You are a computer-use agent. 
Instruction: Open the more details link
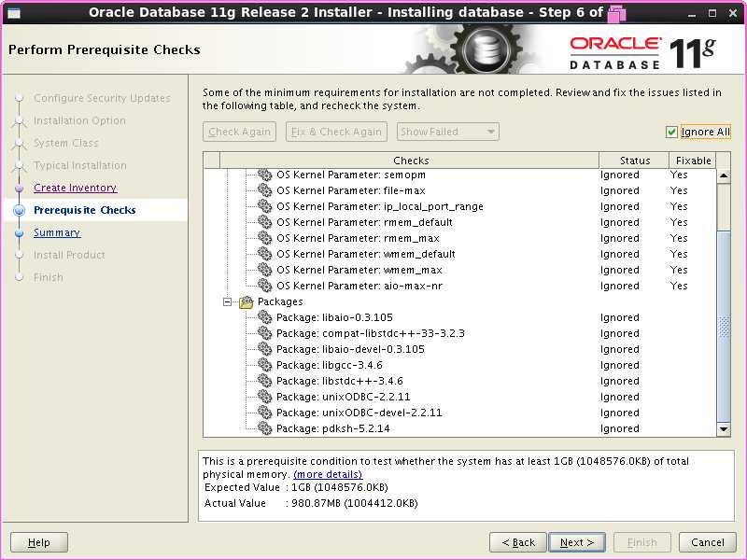click(328, 474)
